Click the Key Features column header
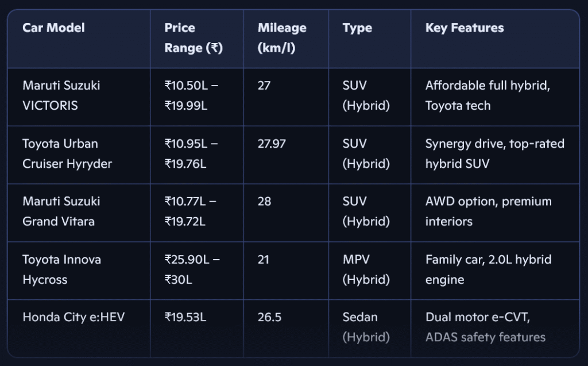 click(464, 28)
